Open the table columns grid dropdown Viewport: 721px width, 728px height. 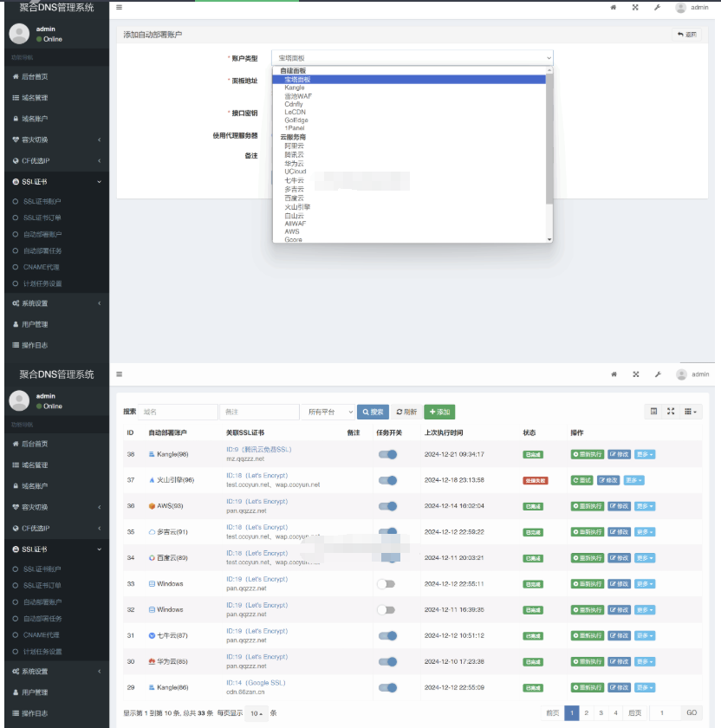(x=691, y=412)
